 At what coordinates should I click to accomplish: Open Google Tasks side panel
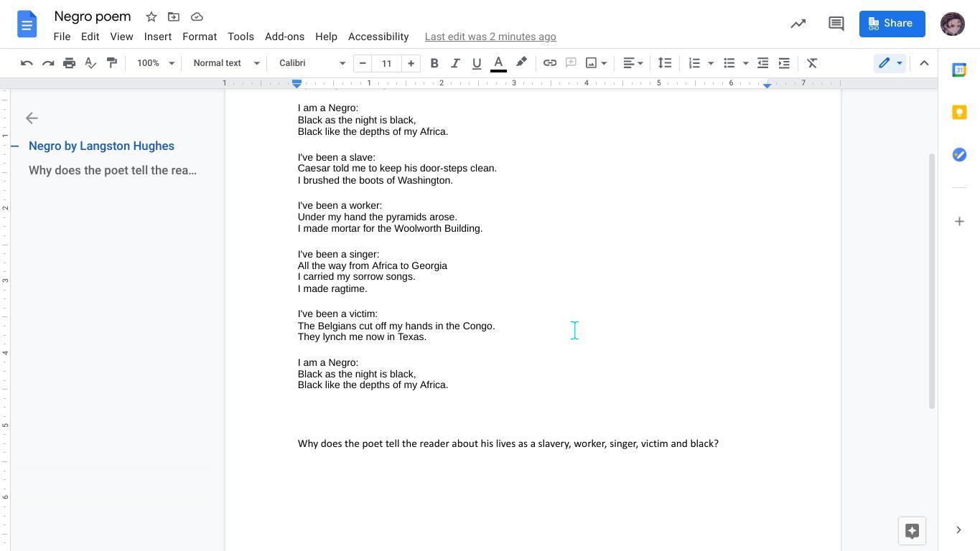pyautogui.click(x=959, y=154)
